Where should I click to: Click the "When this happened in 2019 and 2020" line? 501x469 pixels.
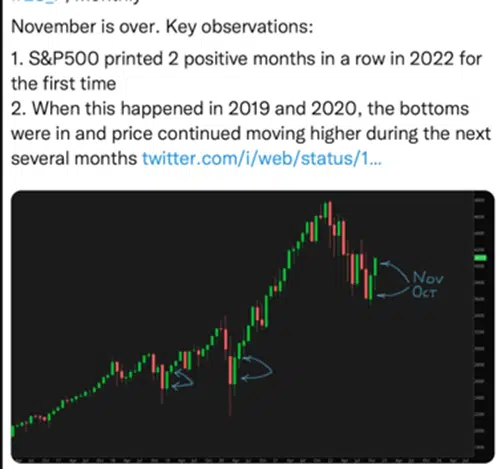coord(240,109)
